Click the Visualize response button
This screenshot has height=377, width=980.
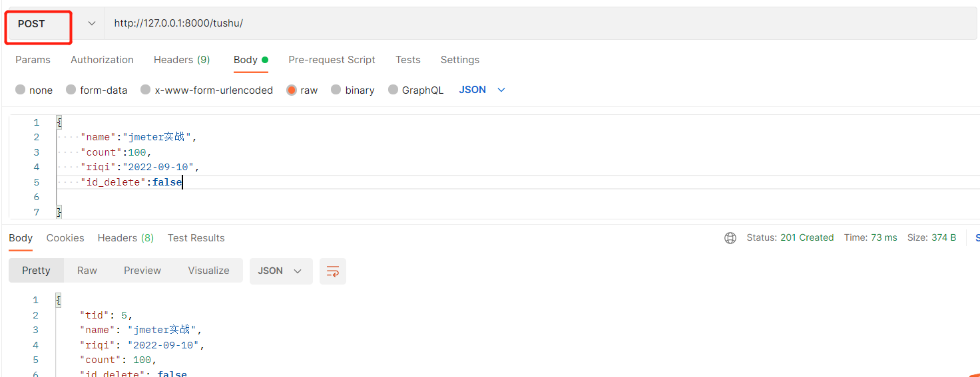pyautogui.click(x=208, y=271)
